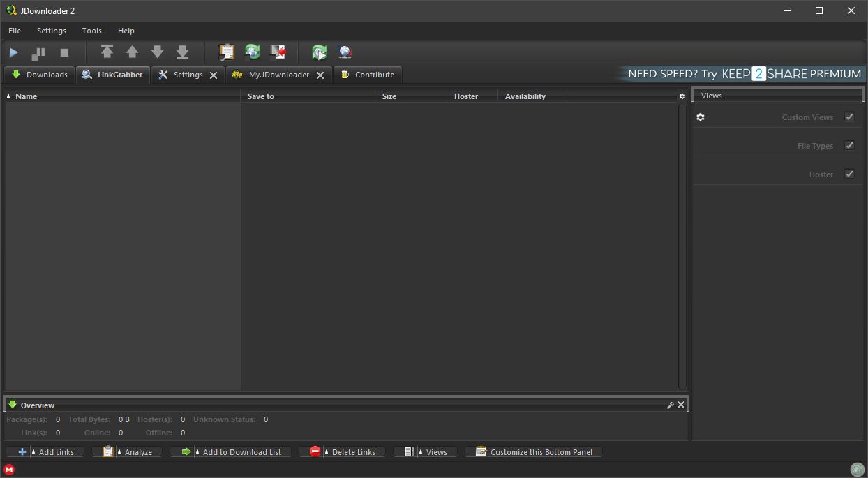This screenshot has width=868, height=478.
Task: Stop all downloads with the stop icon
Action: 64,52
